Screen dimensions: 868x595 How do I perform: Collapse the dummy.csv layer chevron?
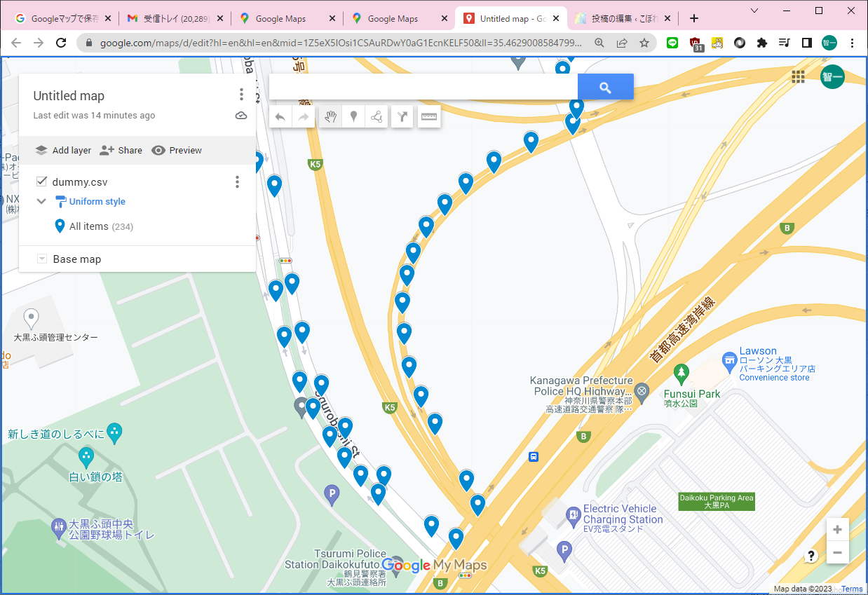coord(41,202)
